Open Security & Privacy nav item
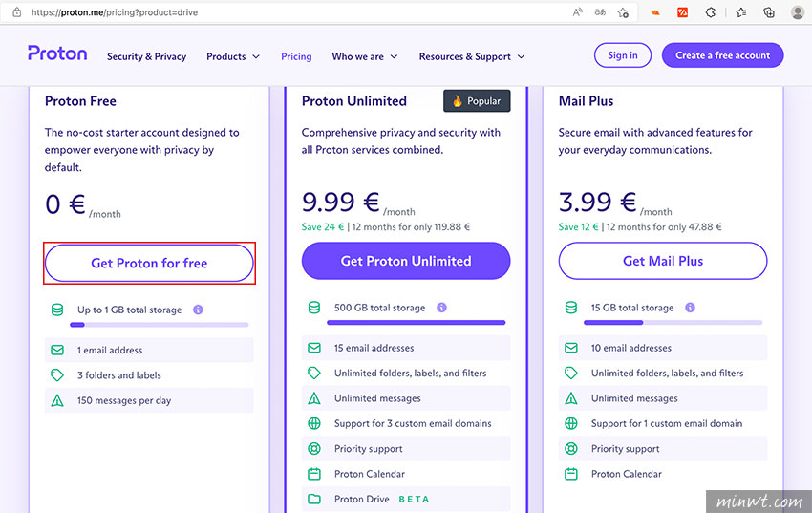 146,56
